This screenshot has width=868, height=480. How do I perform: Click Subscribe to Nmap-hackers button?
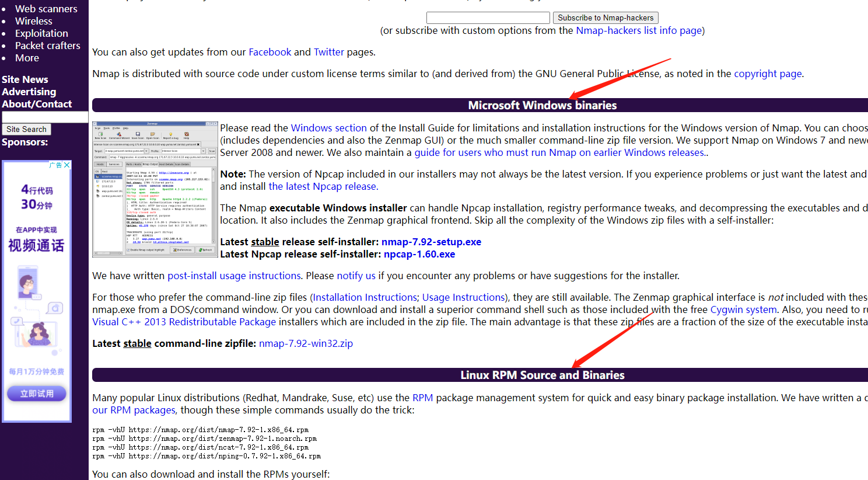605,18
